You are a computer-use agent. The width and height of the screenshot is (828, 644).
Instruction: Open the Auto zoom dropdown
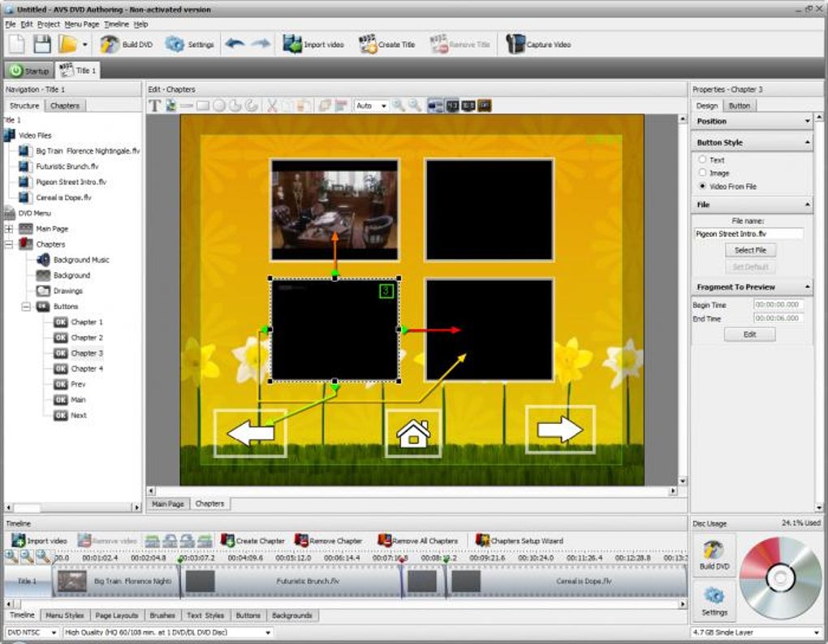[383, 106]
